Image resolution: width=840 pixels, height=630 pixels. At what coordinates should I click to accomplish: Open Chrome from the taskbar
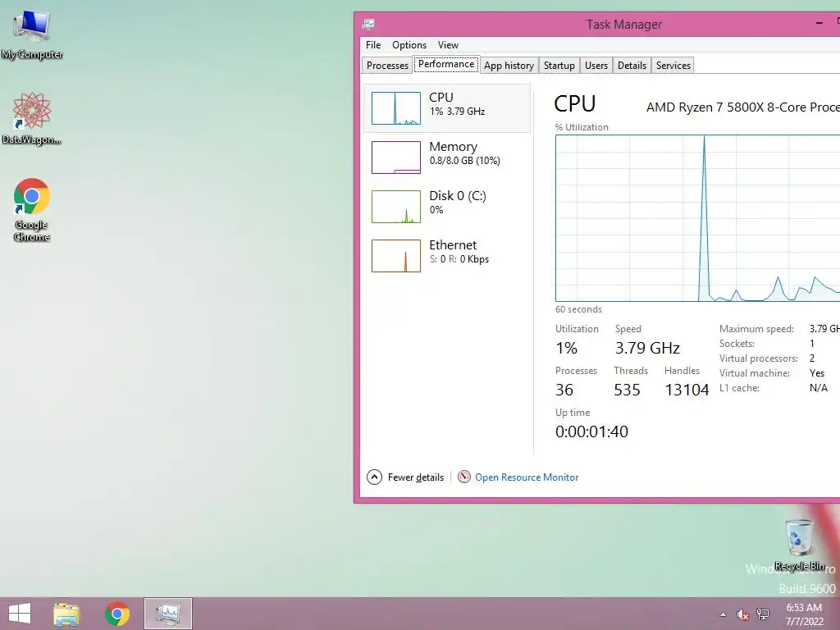coord(117,614)
